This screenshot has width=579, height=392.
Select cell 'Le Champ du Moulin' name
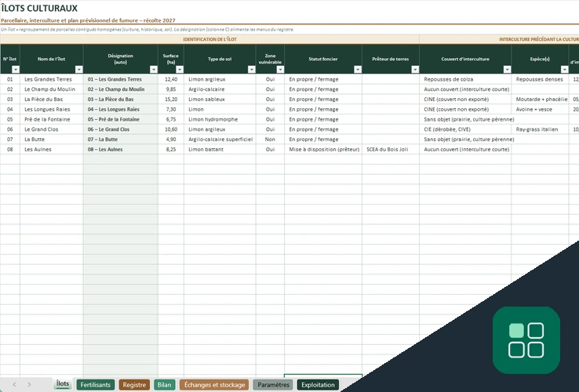click(52, 89)
